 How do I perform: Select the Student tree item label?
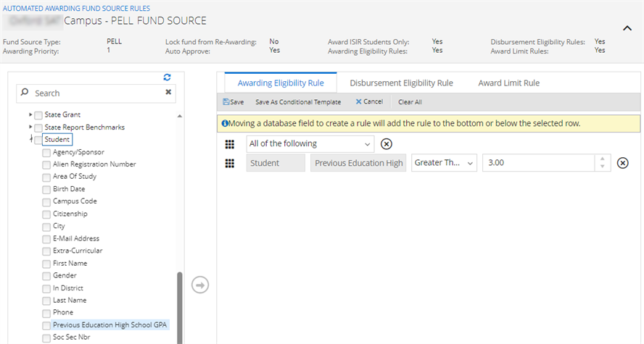57,139
